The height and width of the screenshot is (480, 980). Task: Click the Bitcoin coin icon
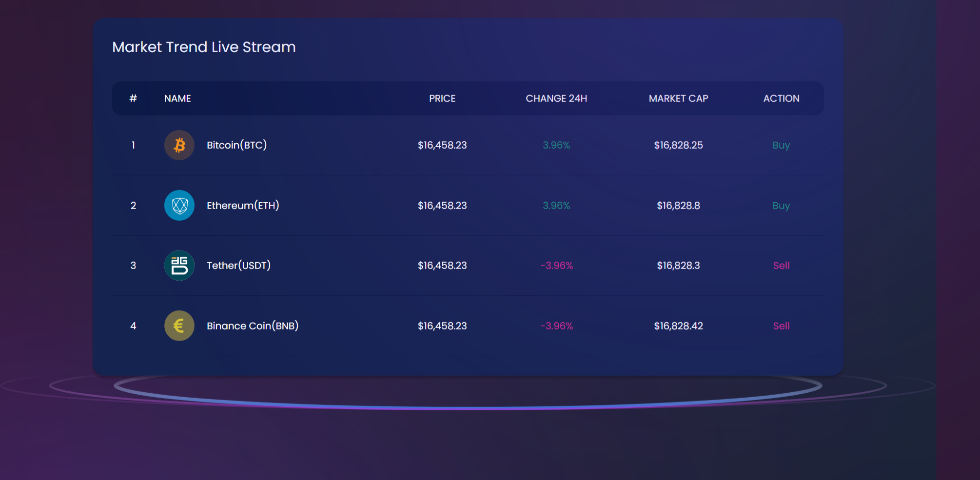point(179,145)
